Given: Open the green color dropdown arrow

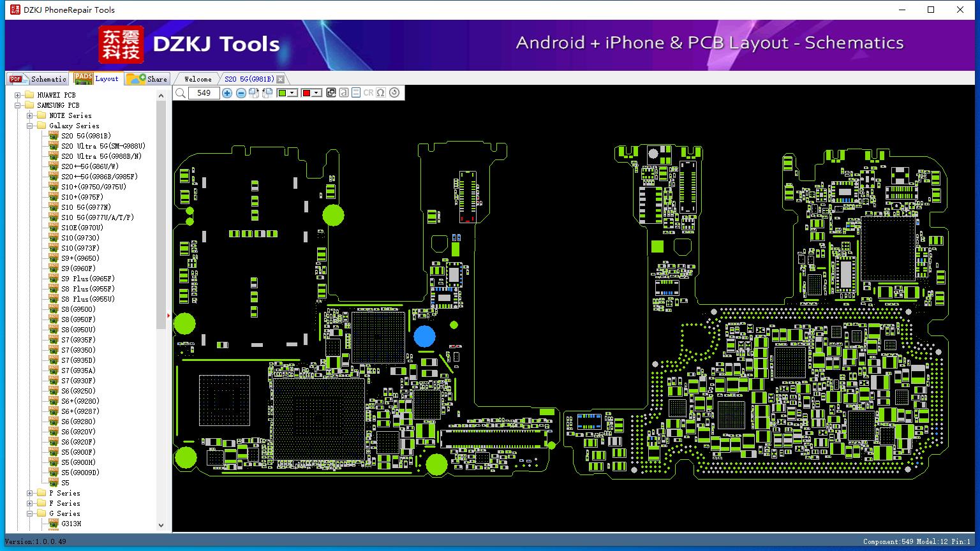Looking at the screenshot, I should [292, 93].
